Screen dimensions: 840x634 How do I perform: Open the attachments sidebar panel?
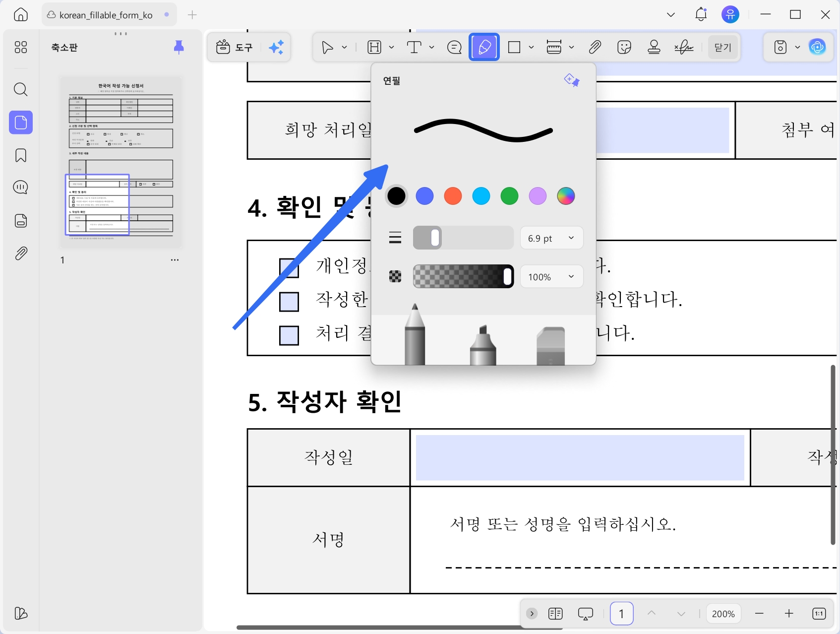21,254
